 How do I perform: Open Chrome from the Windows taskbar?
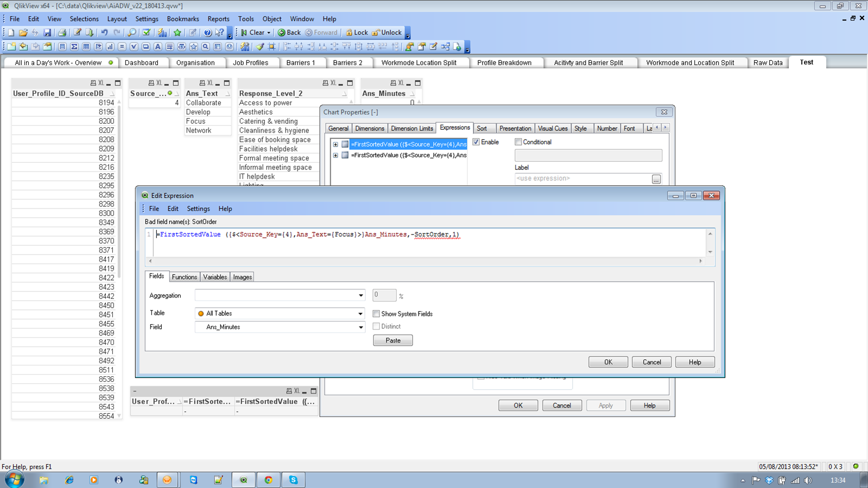268,480
